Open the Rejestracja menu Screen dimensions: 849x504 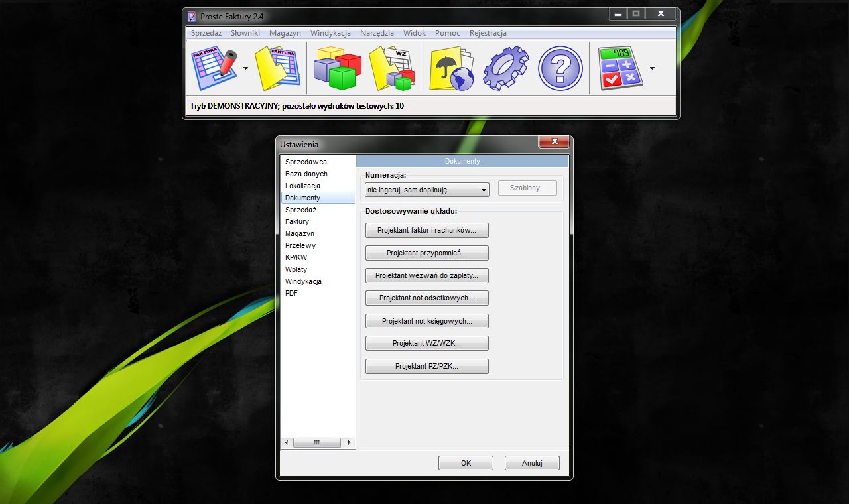[x=488, y=33]
